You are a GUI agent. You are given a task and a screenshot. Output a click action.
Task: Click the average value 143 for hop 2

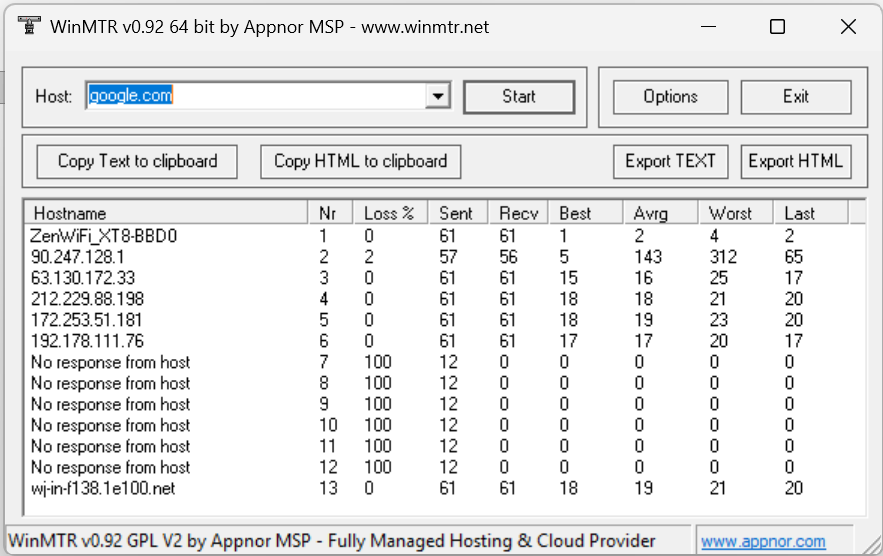click(648, 257)
